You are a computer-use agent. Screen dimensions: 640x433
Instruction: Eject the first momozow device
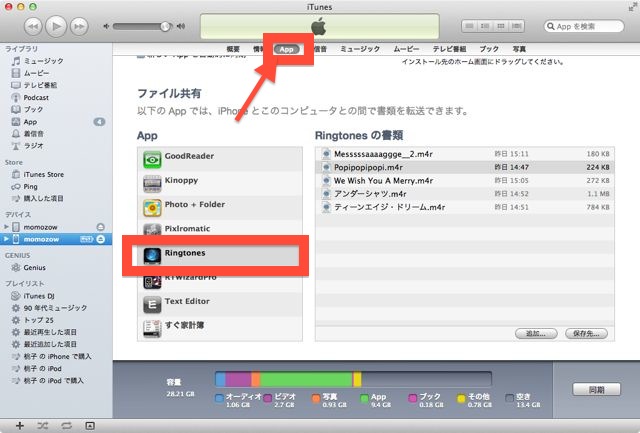point(100,227)
